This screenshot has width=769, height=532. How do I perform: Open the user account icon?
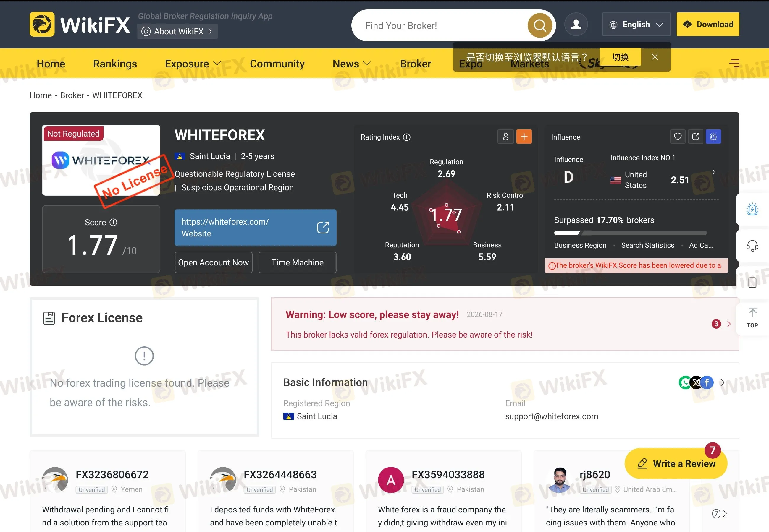576,24
